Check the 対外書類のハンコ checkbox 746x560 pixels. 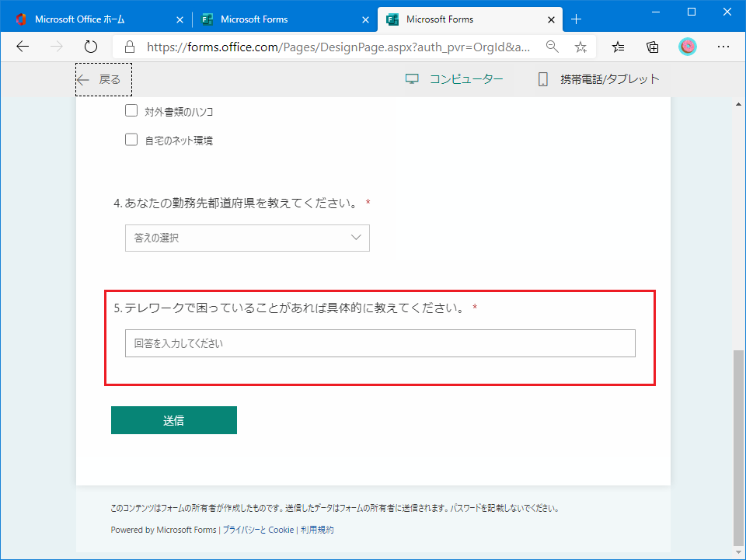[x=131, y=111]
